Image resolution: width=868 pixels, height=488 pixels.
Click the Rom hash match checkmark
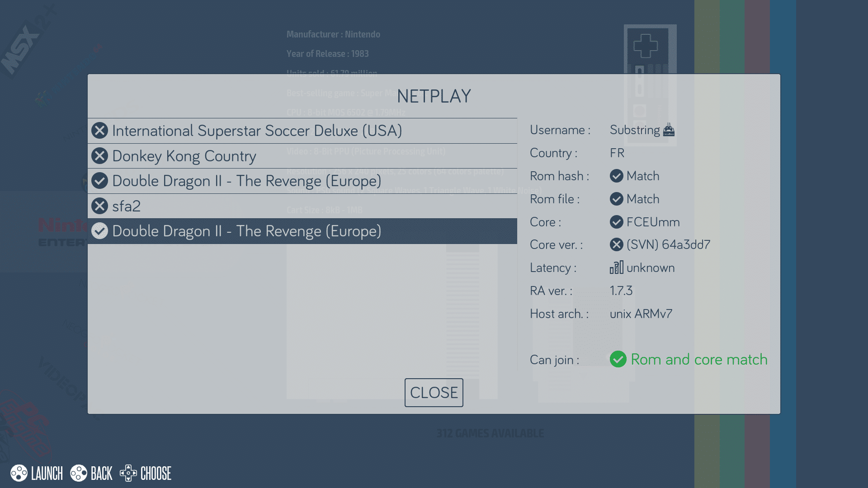(x=616, y=176)
